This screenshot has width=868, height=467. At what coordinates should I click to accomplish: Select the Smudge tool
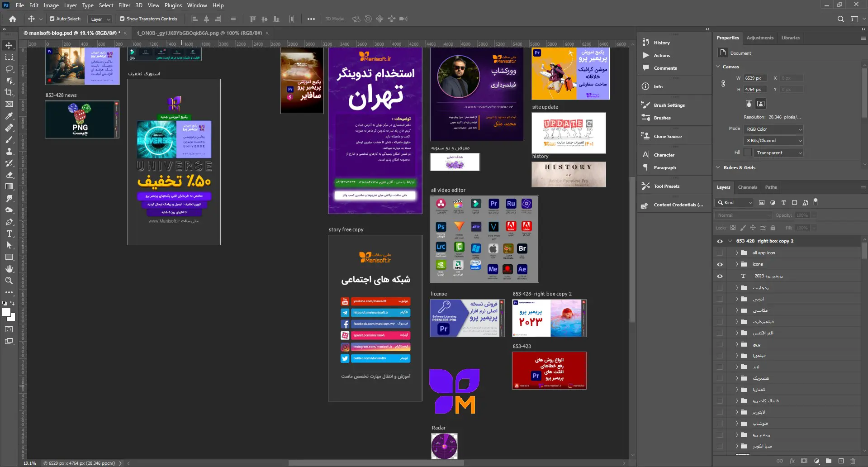[9, 198]
